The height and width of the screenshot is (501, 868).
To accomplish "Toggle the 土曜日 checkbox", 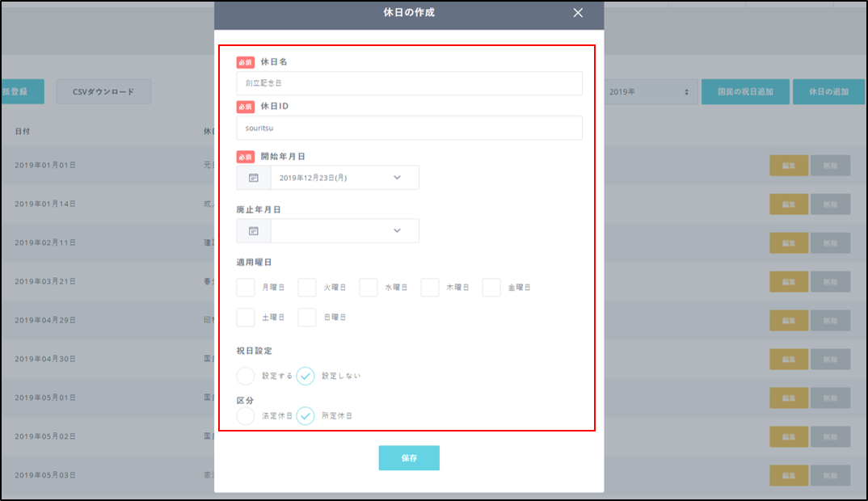I will (x=246, y=318).
